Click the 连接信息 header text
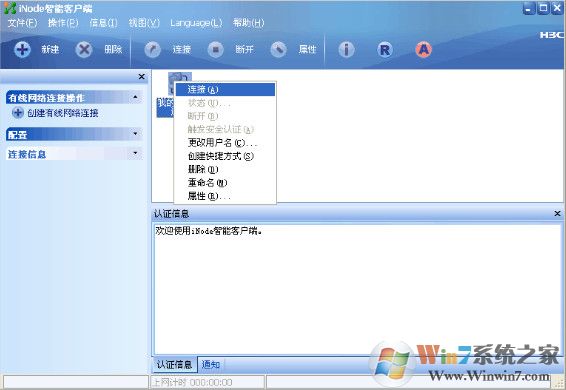Image resolution: width=566 pixels, height=390 pixels. pyautogui.click(x=27, y=155)
